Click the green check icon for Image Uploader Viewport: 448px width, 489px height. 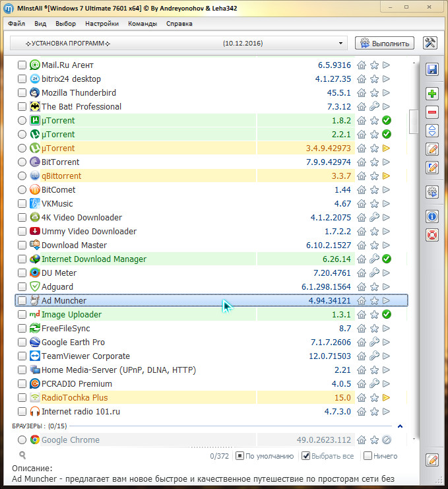point(387,314)
